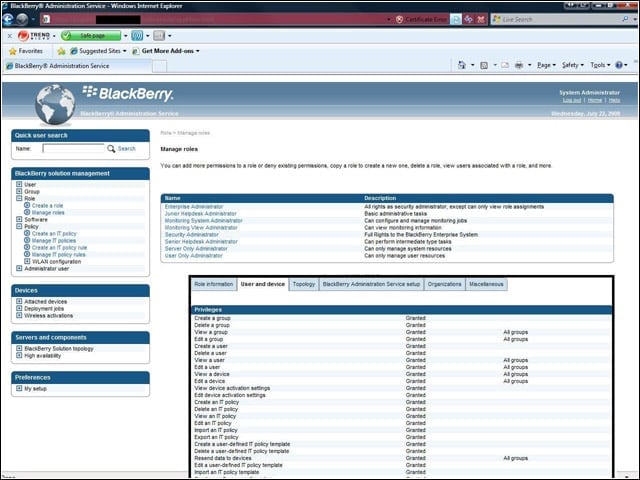Viewport: 640px width, 480px height.
Task: Expand the My setup node
Action: pyautogui.click(x=19, y=388)
